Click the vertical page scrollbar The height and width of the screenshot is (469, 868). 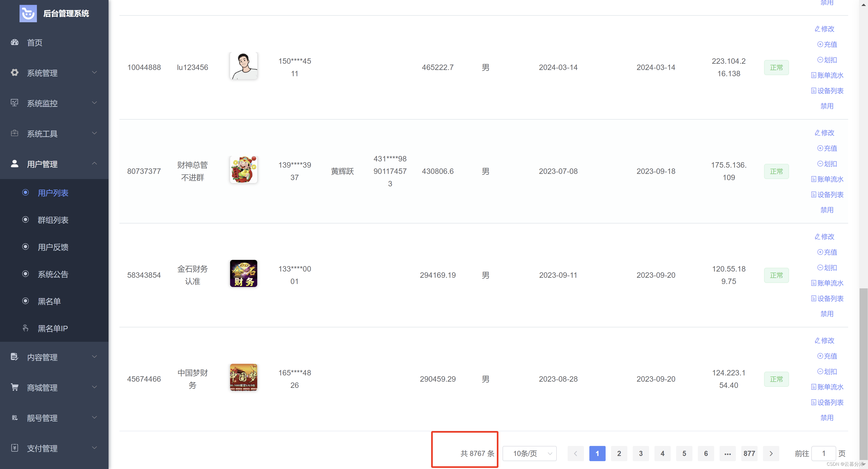click(863, 371)
